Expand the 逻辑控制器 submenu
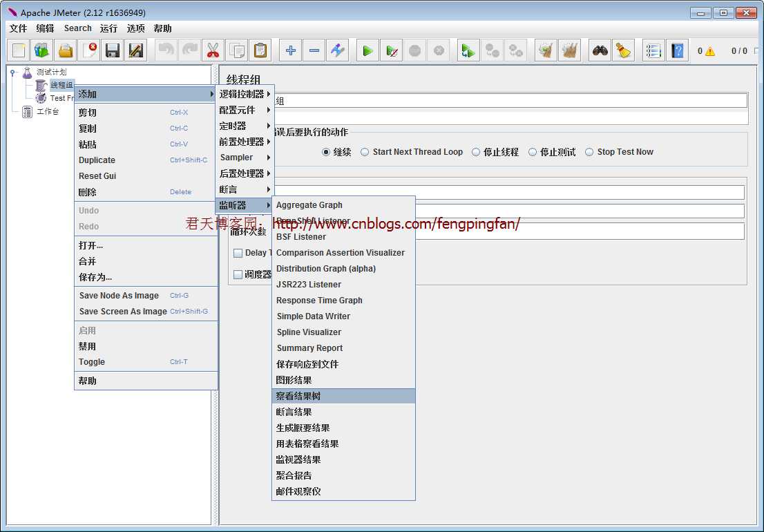The image size is (764, 532). pyautogui.click(x=245, y=94)
